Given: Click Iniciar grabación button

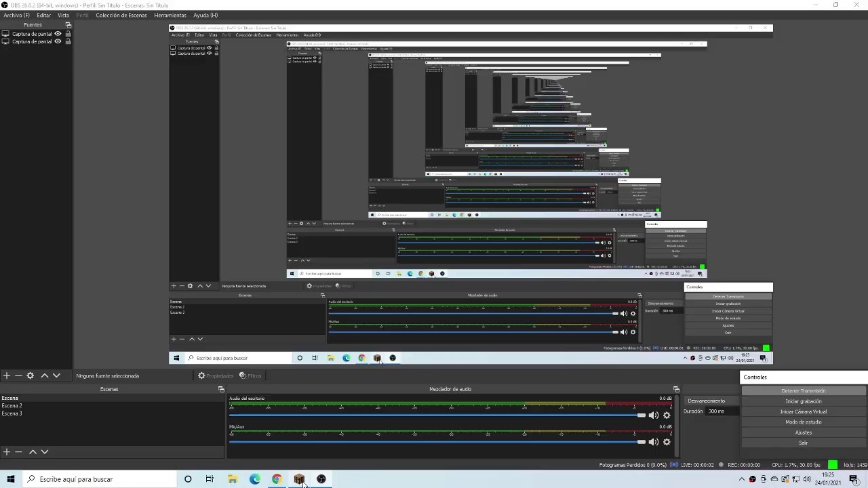Looking at the screenshot, I should point(804,401).
